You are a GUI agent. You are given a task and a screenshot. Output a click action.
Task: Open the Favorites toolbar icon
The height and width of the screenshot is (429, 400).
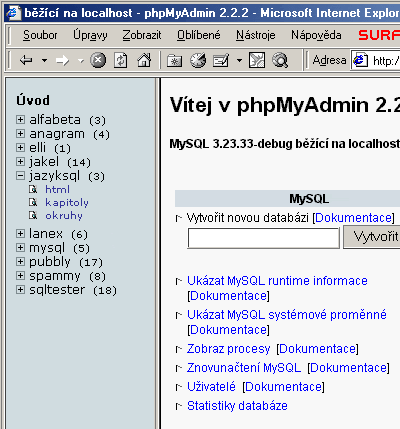174,61
